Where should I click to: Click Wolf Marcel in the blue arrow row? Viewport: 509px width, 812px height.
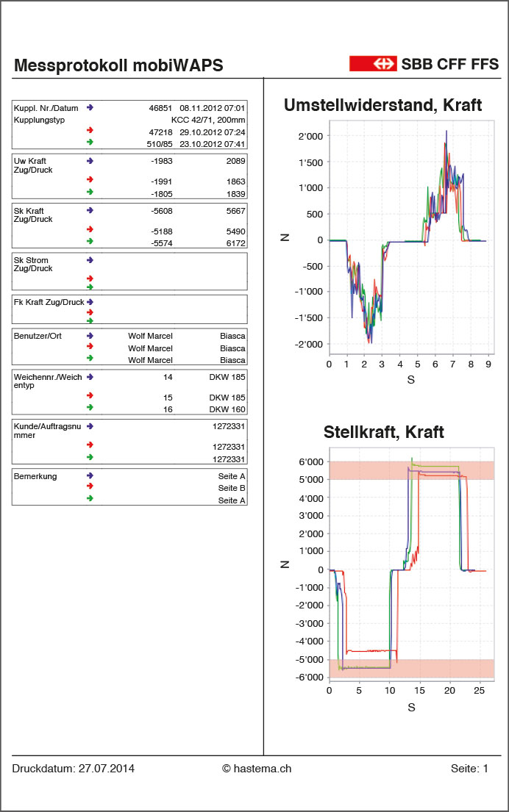[x=150, y=336]
